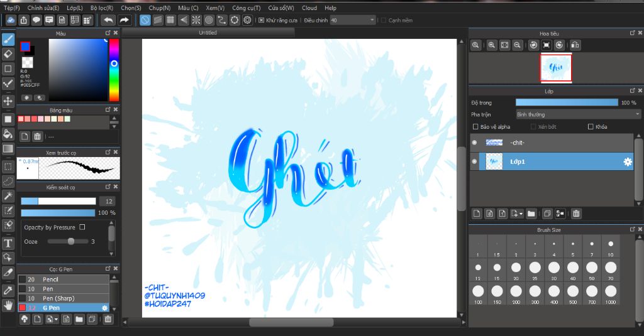Delete the layer with trash icon
The image size is (644, 336).
click(576, 214)
